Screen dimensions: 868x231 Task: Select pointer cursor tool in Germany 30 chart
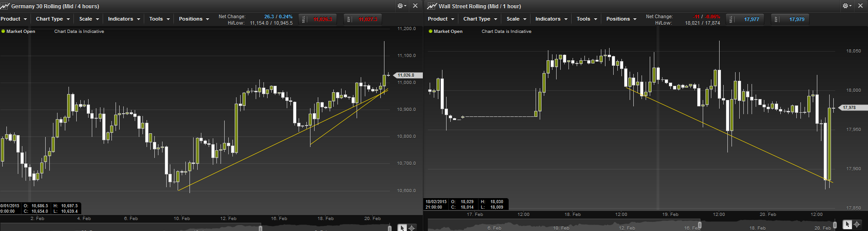[x=402, y=227]
